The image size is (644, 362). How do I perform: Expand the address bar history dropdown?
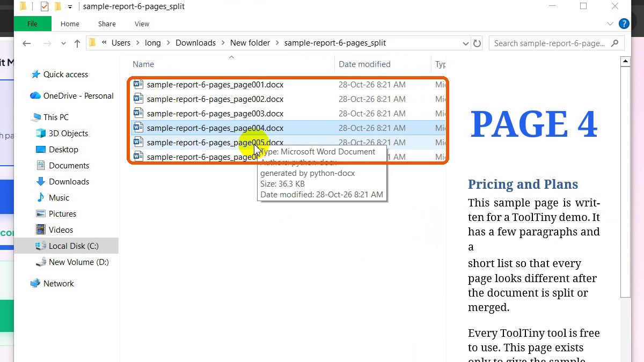click(x=465, y=43)
